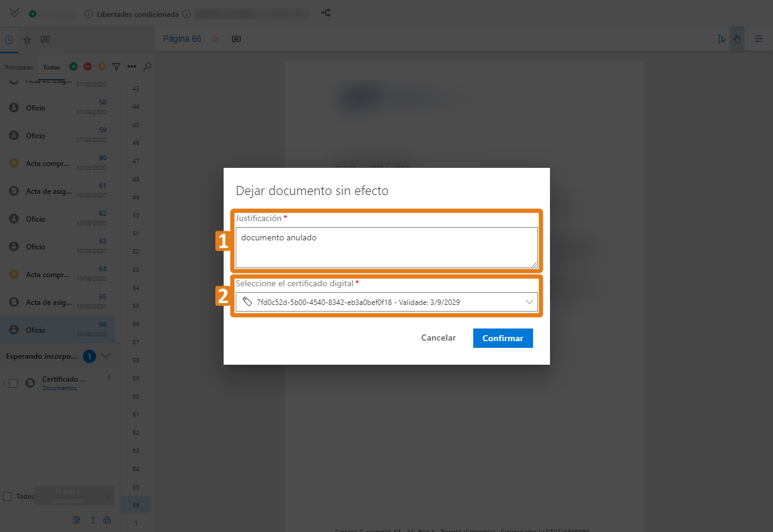Click the Libertades condicionada label
773x532 pixels.
point(137,14)
